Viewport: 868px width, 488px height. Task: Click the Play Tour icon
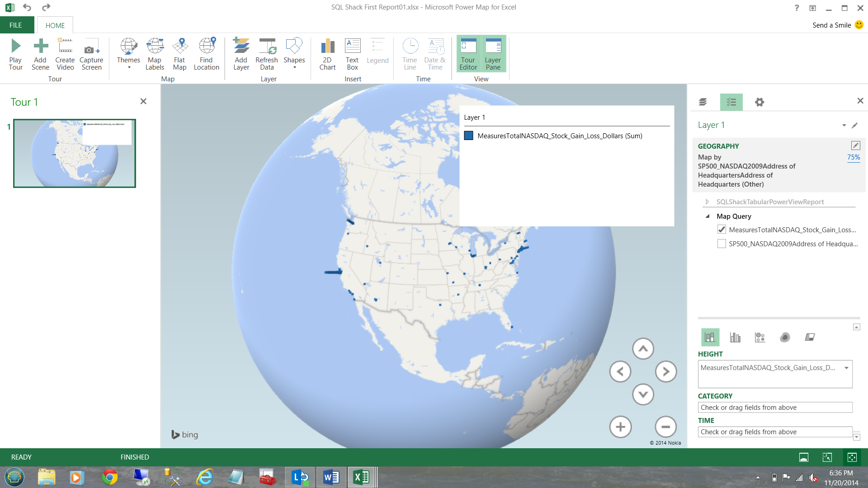pyautogui.click(x=15, y=47)
